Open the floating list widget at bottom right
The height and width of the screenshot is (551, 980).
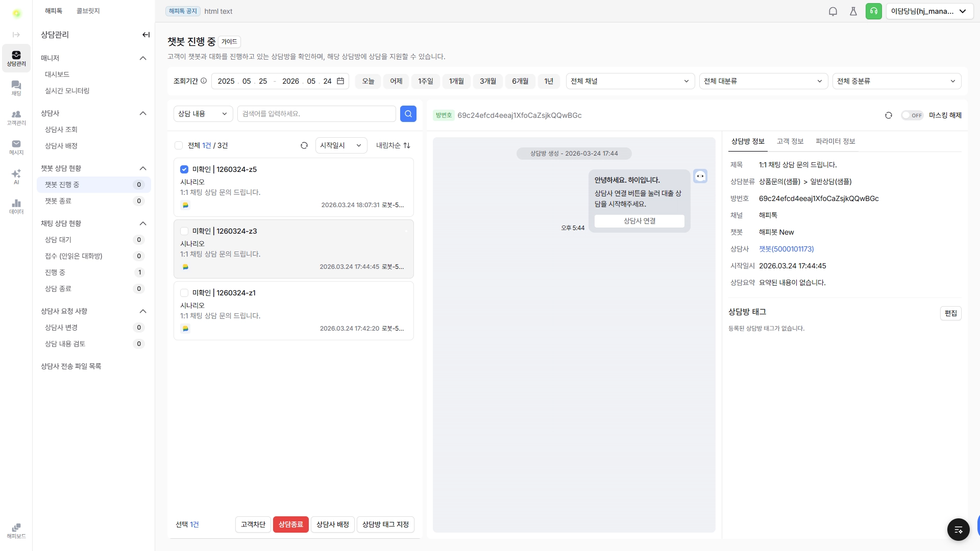(959, 529)
